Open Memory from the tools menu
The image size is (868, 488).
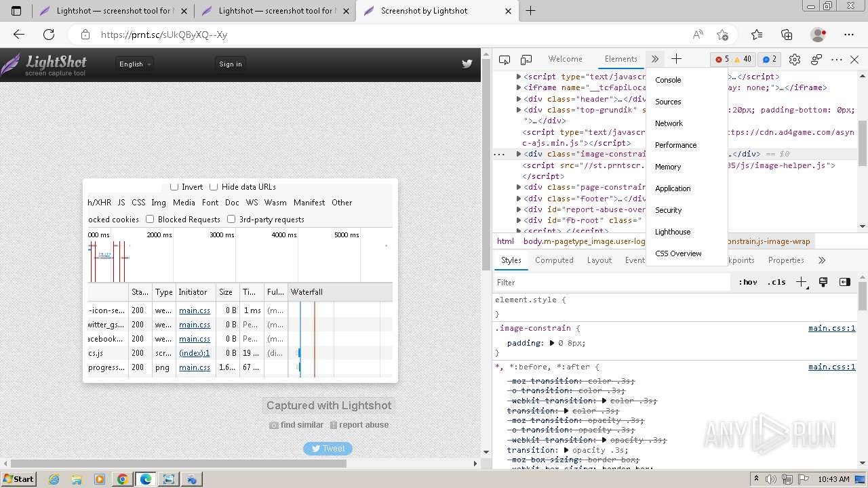tap(686, 167)
